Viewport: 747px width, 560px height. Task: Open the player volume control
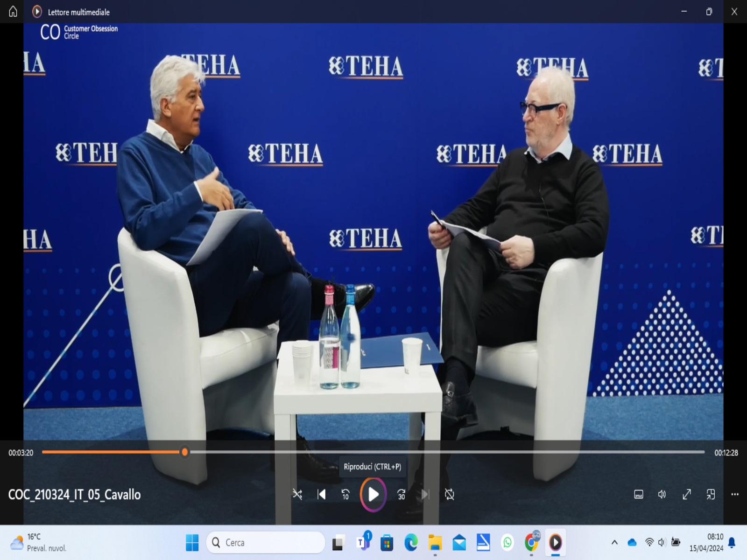pyautogui.click(x=662, y=494)
